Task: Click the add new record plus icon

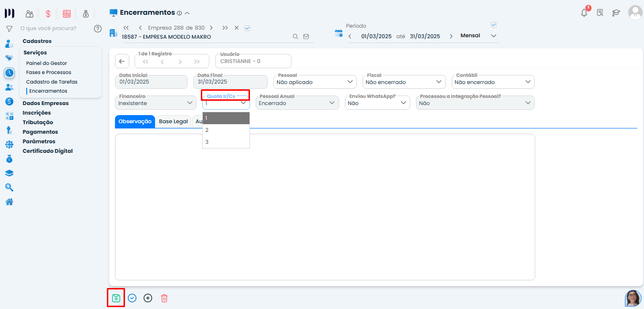Action: coord(148,298)
